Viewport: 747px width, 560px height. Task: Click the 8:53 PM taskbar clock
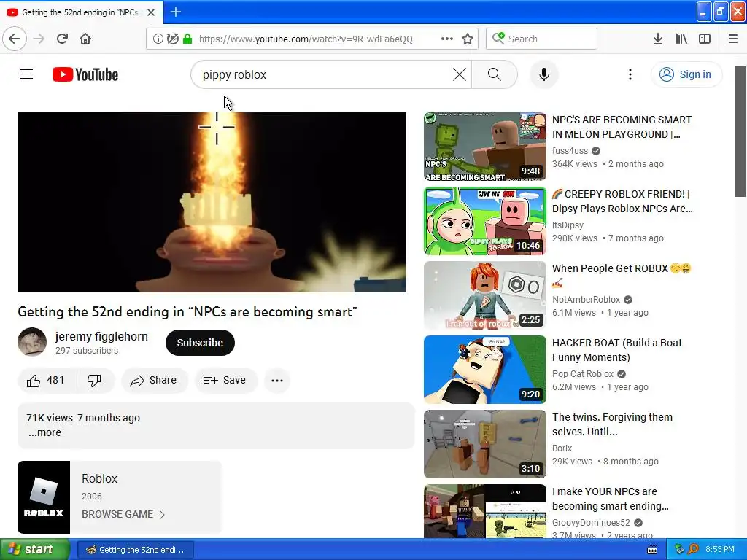(x=720, y=550)
